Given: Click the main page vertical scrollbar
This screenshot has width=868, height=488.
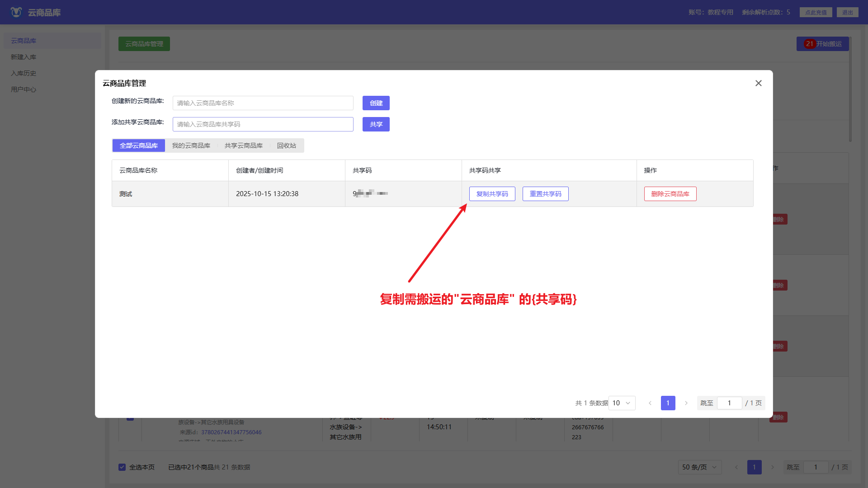Looking at the screenshot, I should (x=850, y=90).
